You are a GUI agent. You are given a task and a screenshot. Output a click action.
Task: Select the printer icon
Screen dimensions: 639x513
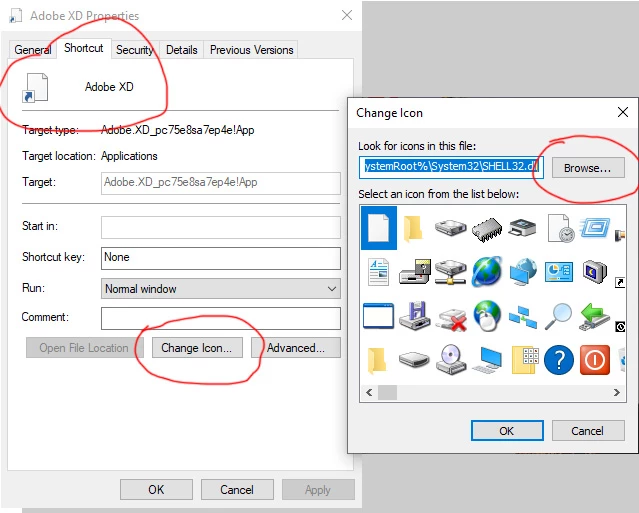[522, 228]
